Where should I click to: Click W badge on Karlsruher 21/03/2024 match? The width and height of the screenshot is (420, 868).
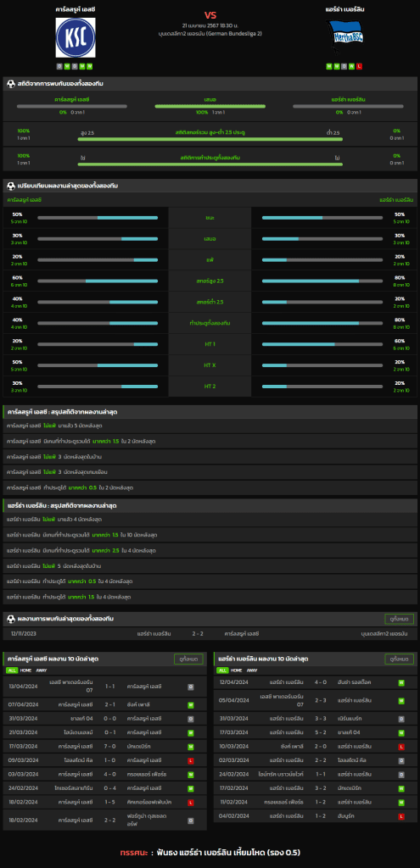(x=191, y=732)
